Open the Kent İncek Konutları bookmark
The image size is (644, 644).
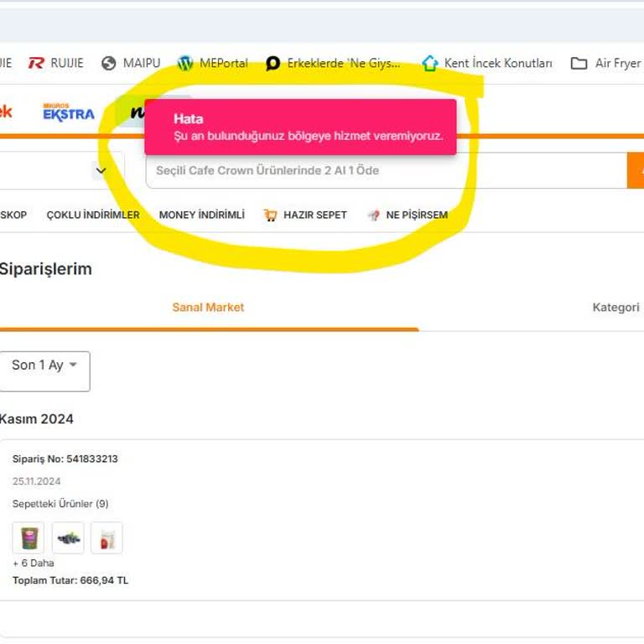487,63
